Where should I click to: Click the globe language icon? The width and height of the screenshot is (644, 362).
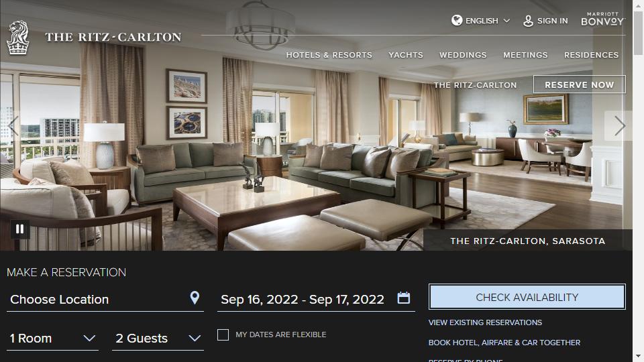coord(457,20)
